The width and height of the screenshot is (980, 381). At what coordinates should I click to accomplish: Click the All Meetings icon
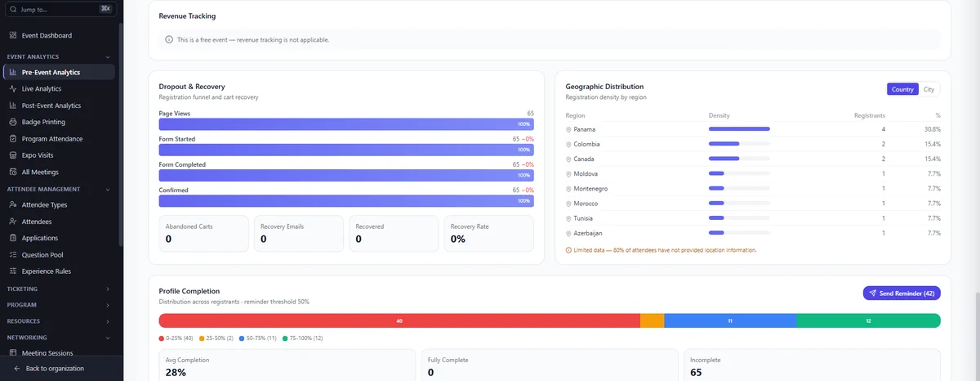click(x=13, y=173)
